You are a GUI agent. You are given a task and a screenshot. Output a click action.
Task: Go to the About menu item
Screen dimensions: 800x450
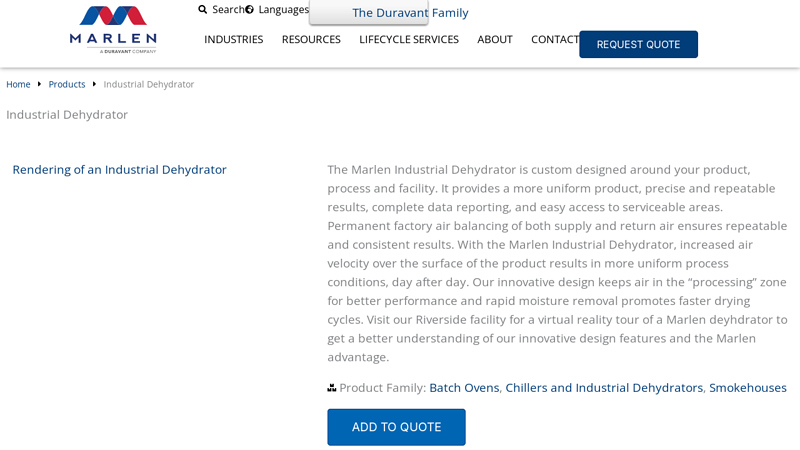(x=494, y=40)
